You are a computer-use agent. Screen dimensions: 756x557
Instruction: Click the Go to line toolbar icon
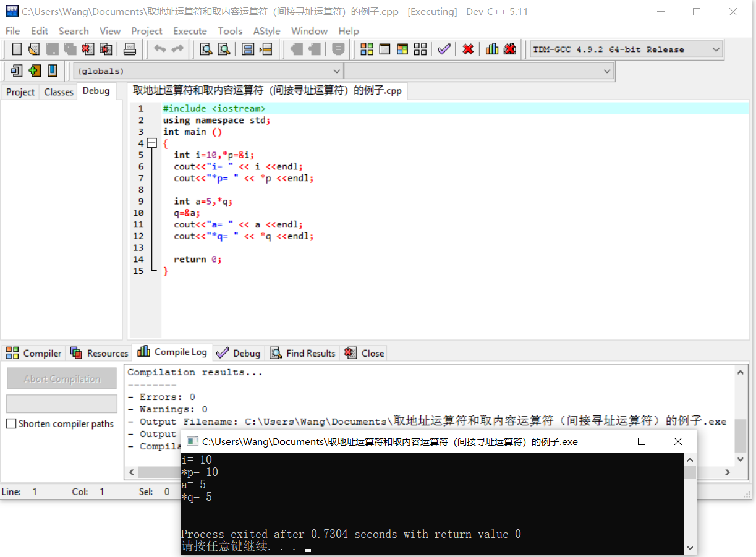click(x=266, y=49)
